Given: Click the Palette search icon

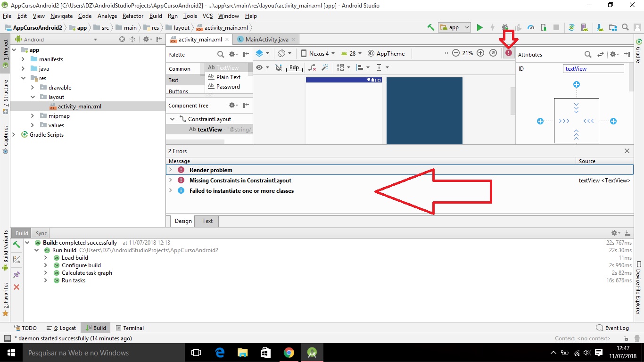Looking at the screenshot, I should click(x=221, y=55).
